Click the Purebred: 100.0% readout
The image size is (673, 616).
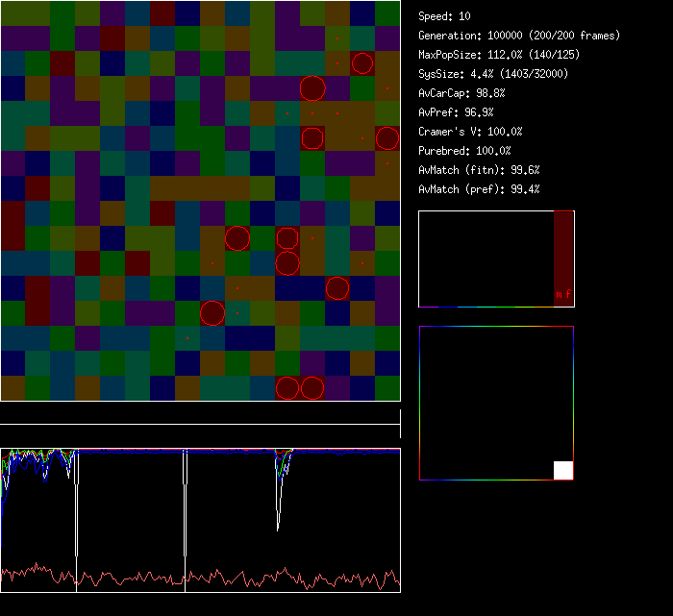coord(464,151)
